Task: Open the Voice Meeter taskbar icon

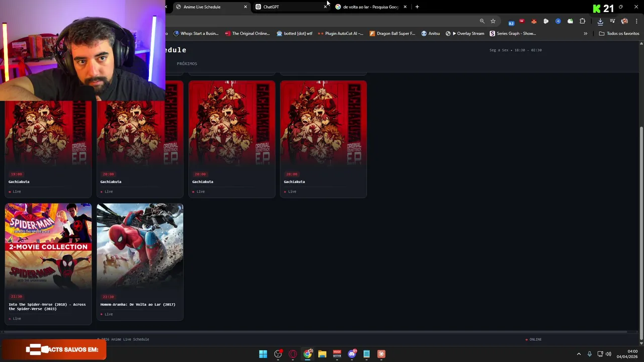Action: click(337, 354)
